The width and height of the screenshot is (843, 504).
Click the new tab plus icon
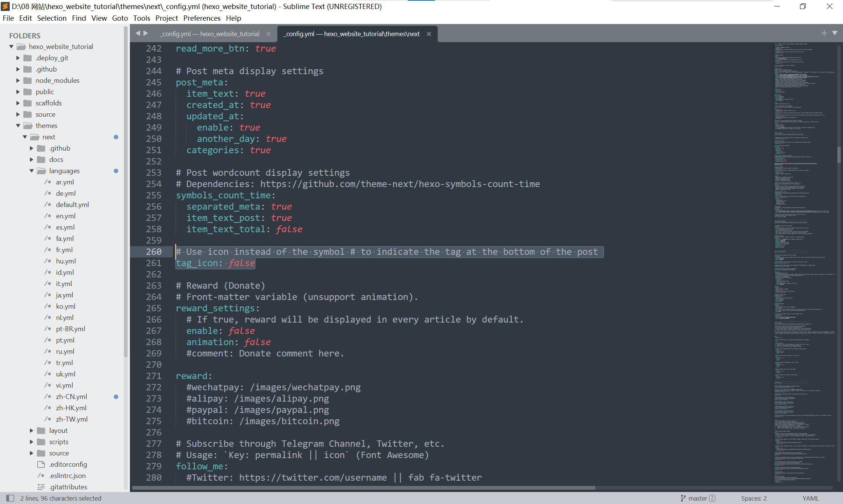824,33
